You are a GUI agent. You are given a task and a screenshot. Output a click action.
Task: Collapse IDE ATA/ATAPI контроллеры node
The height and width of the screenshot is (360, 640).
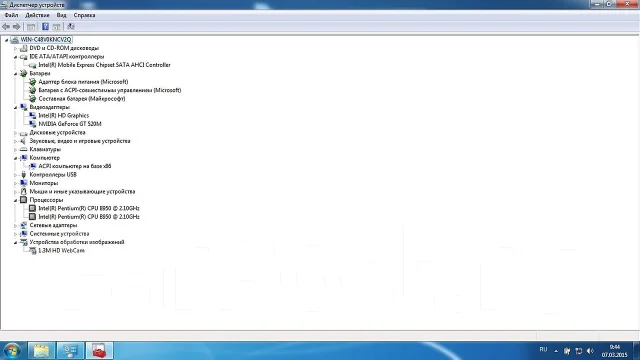point(16,57)
